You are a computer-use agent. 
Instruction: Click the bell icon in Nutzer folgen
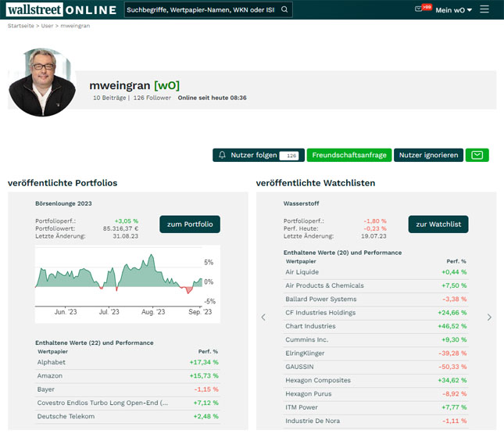[222, 155]
